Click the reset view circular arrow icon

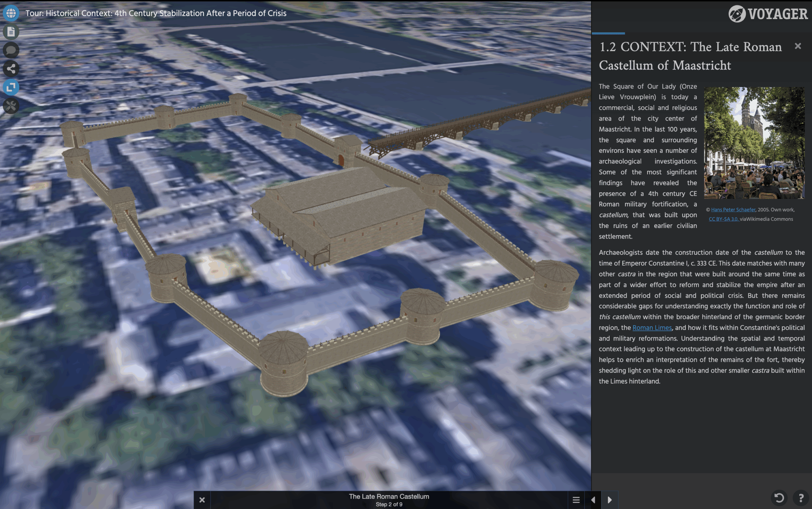point(779,498)
